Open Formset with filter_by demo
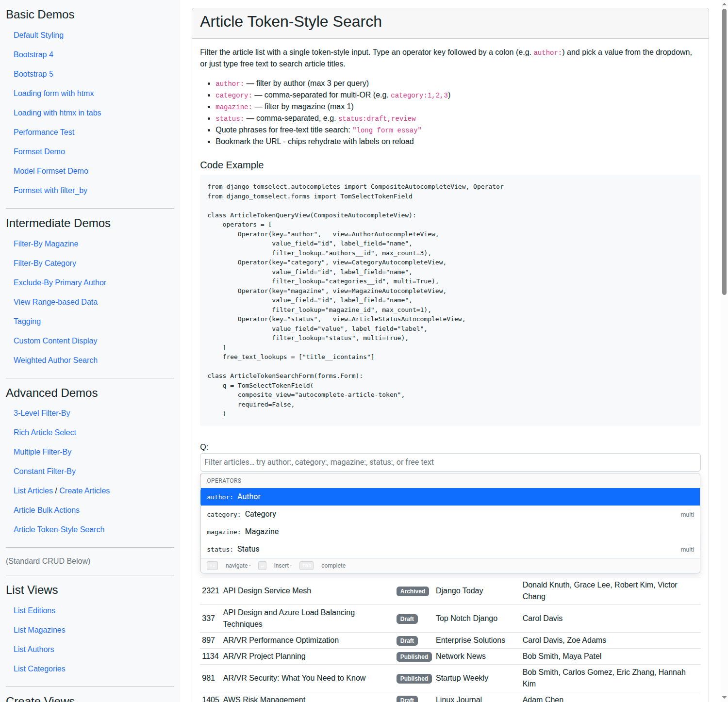This screenshot has width=728, height=702. tap(50, 190)
